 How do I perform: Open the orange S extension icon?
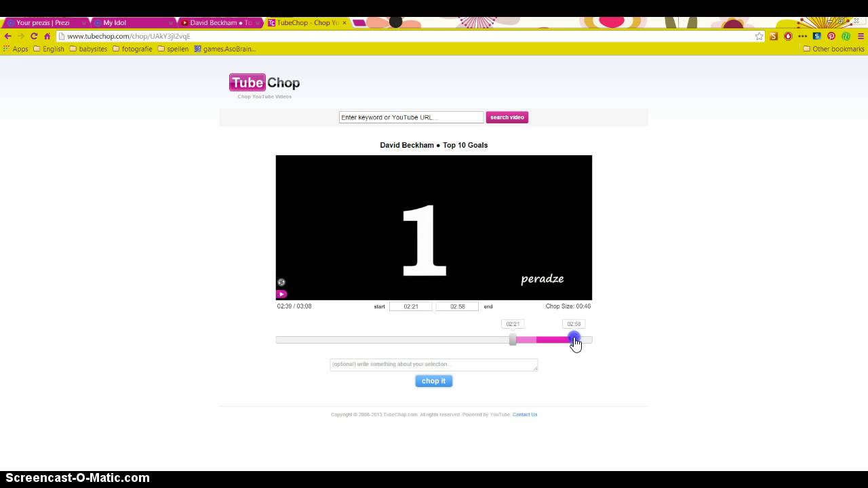coord(774,36)
